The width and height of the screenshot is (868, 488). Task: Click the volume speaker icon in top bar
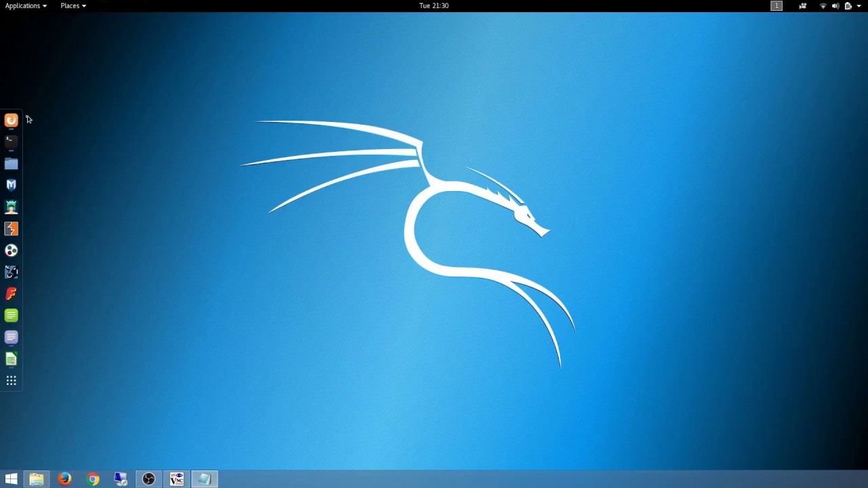click(835, 5)
